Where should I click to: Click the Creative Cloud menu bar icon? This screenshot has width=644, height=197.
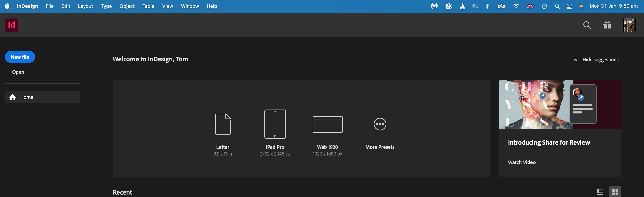(449, 6)
